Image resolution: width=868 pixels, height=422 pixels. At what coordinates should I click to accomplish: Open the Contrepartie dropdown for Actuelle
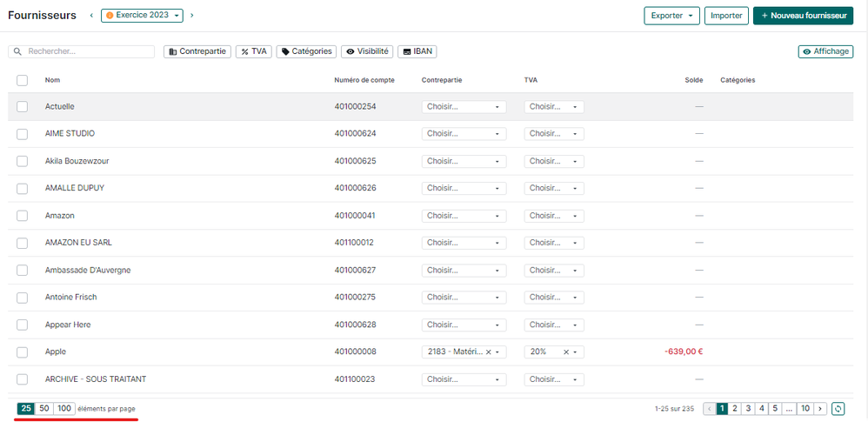point(464,107)
